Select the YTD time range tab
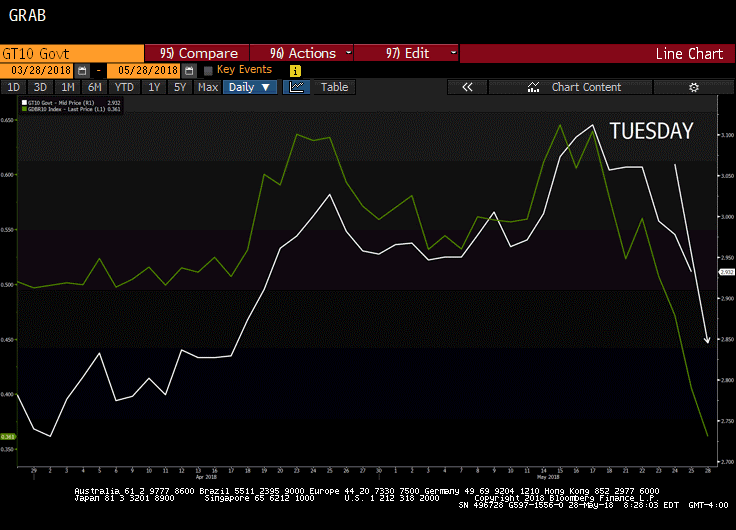Viewport: 736px width, 530px height. 124,87
